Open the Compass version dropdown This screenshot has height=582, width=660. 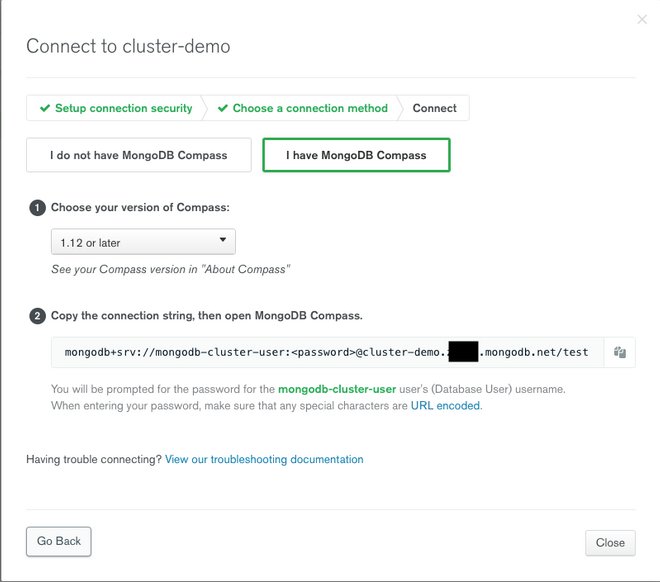(143, 242)
